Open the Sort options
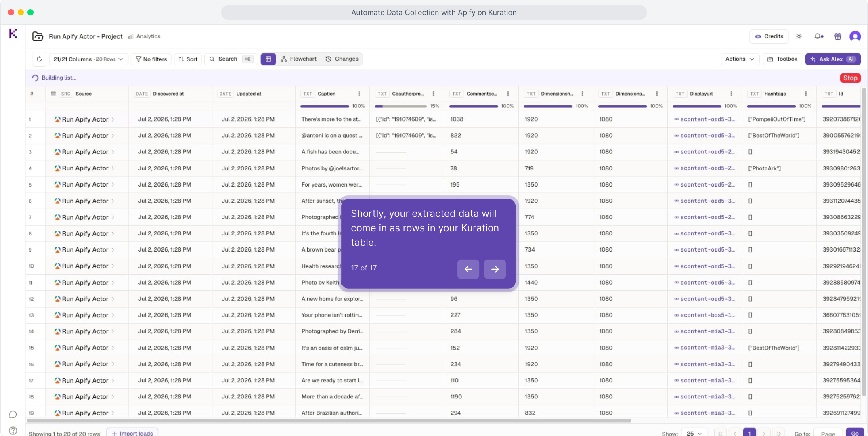This screenshot has height=436, width=868. point(188,59)
